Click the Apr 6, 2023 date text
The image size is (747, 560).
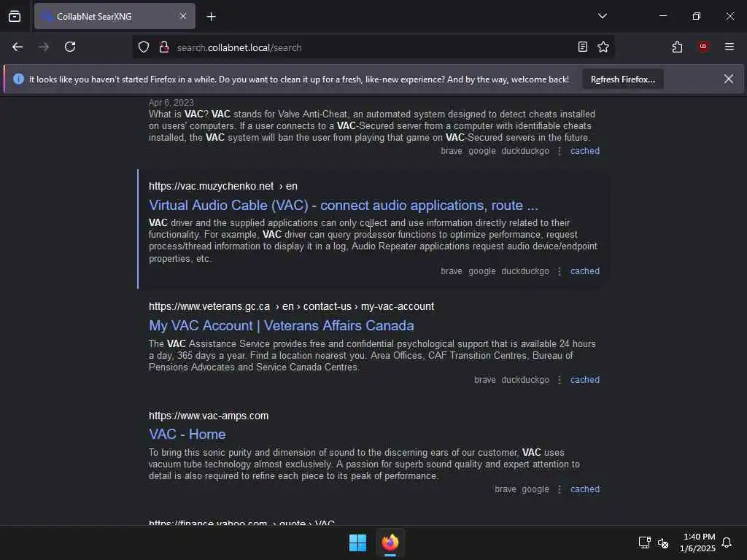[171, 103]
